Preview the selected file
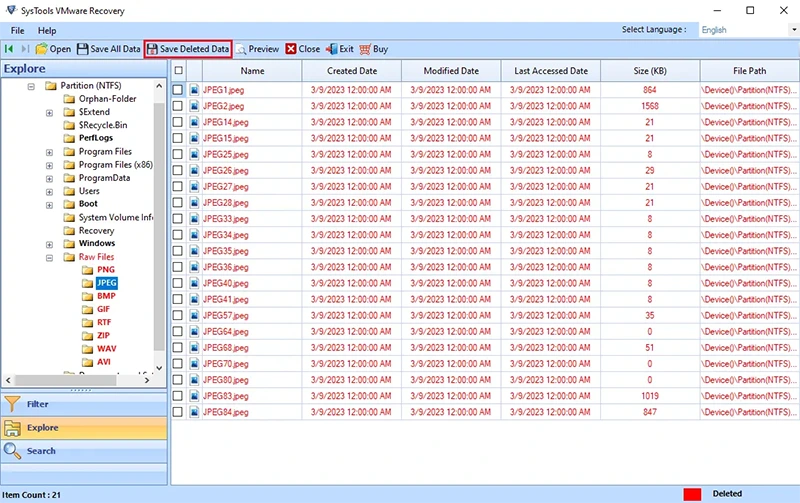Viewport: 800px width, 503px height. pos(257,49)
